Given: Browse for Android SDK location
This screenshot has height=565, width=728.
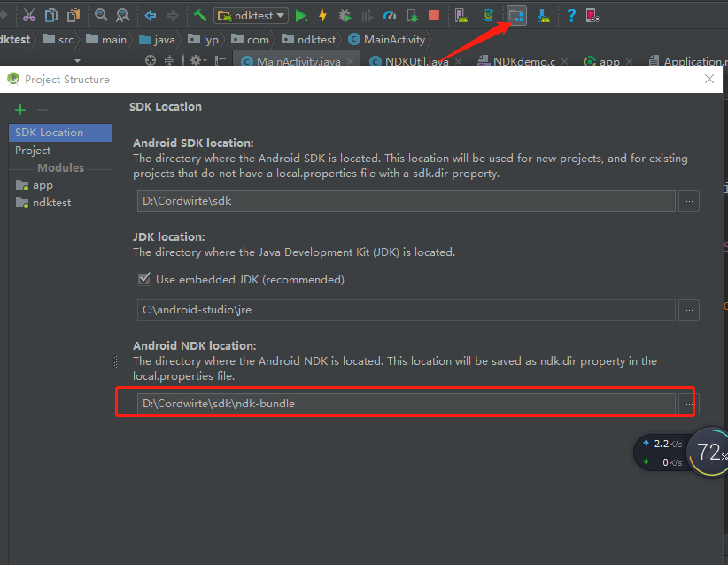Looking at the screenshot, I should (x=689, y=201).
